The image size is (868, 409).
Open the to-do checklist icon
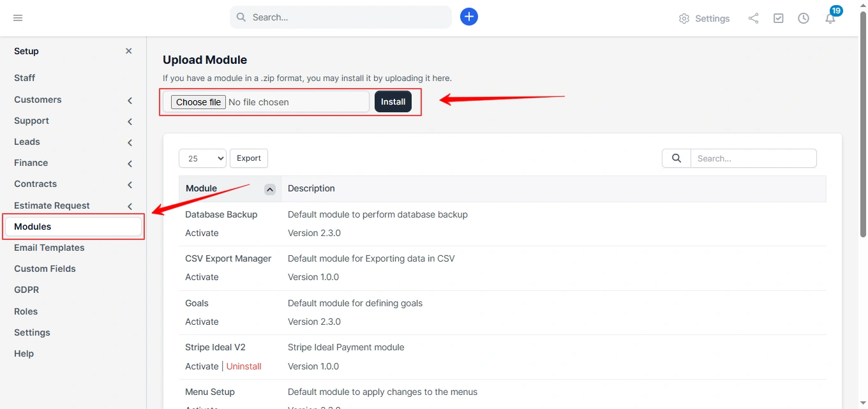point(778,18)
